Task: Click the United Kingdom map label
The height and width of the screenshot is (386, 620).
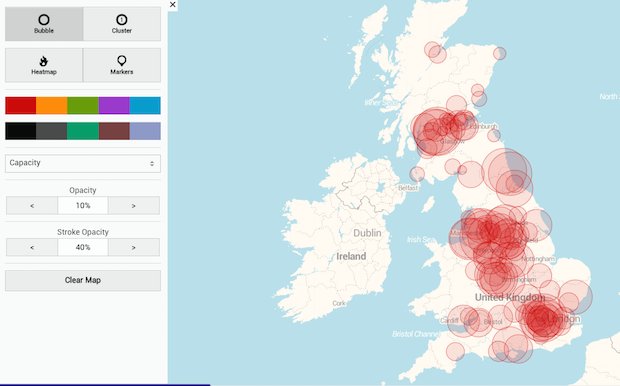Action: pyautogui.click(x=510, y=297)
